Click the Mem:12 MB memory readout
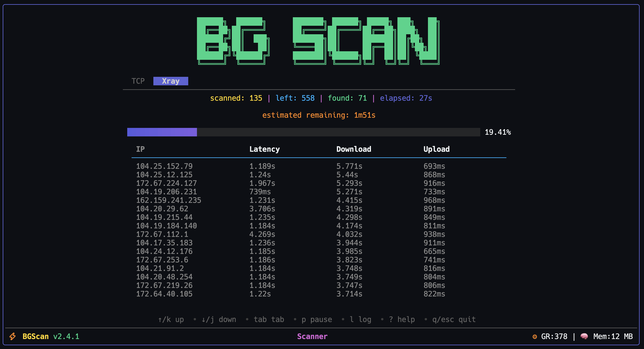The image size is (644, 349). [x=613, y=336]
